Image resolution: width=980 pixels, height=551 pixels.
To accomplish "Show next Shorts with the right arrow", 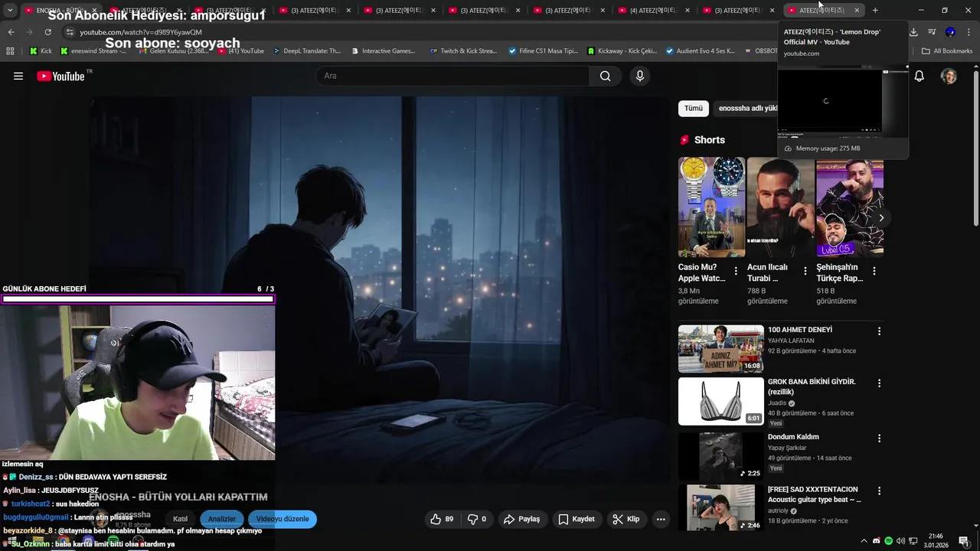I will click(881, 218).
